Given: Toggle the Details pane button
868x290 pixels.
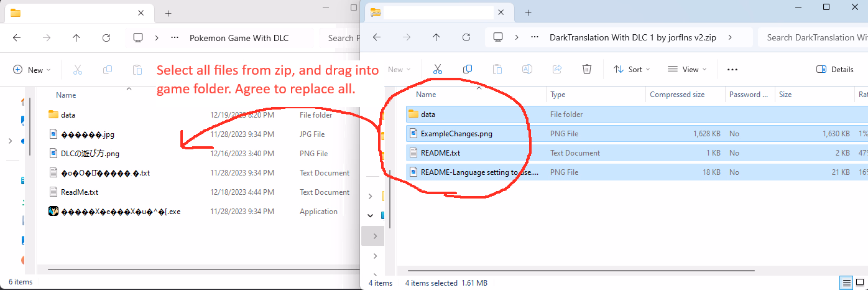Looking at the screenshot, I should [834, 70].
